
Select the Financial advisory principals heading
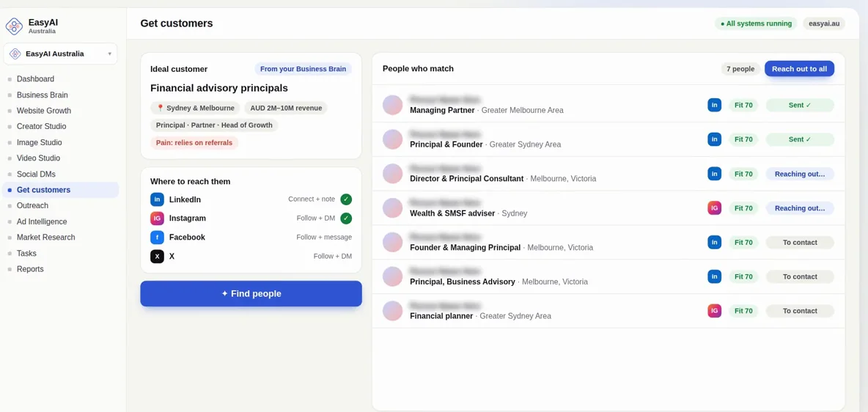219,88
